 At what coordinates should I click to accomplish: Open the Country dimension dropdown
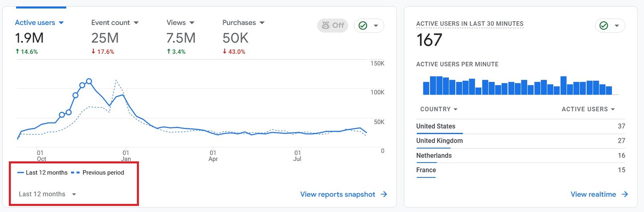[439, 109]
